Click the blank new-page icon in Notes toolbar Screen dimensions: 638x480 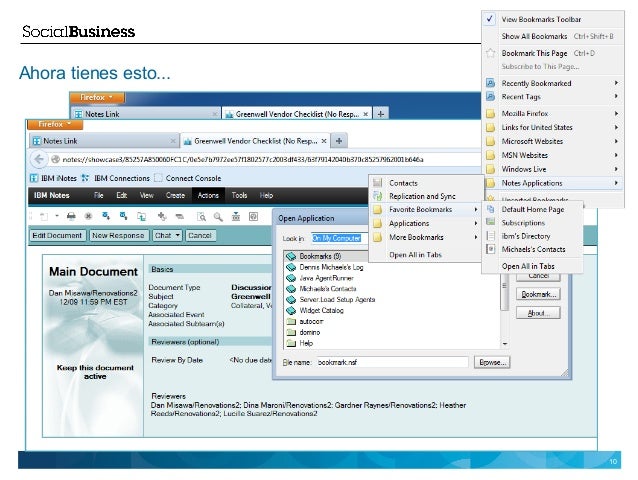point(44,216)
